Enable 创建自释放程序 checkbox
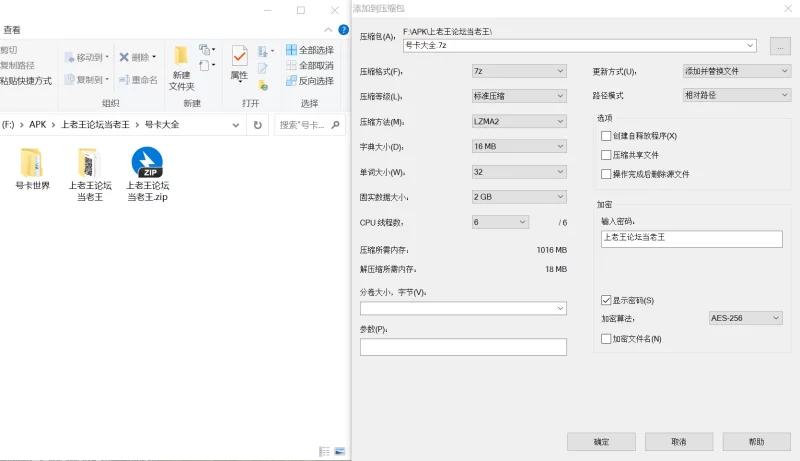Screen dimensions: 800x461 pyautogui.click(x=605, y=136)
